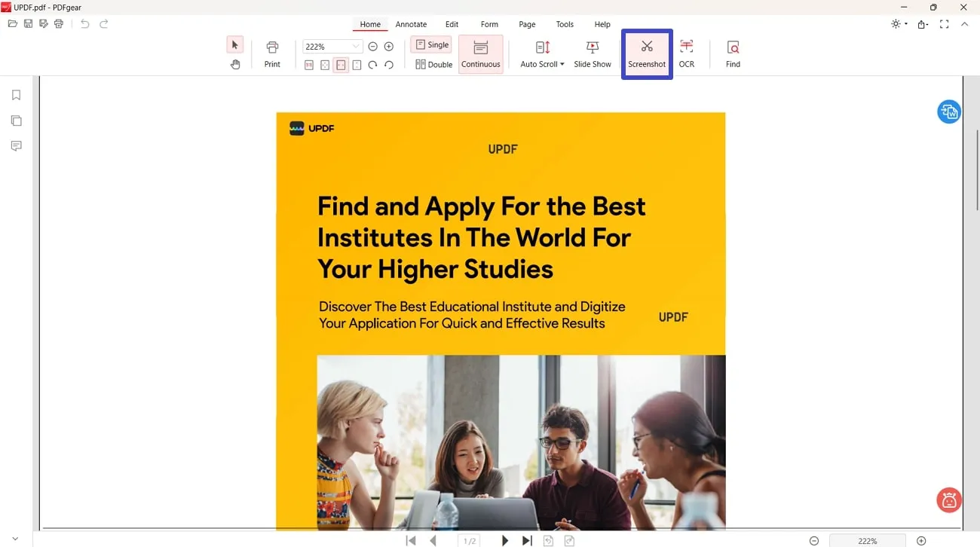Open the Print dialog
The height and width of the screenshot is (547, 980).
click(271, 53)
